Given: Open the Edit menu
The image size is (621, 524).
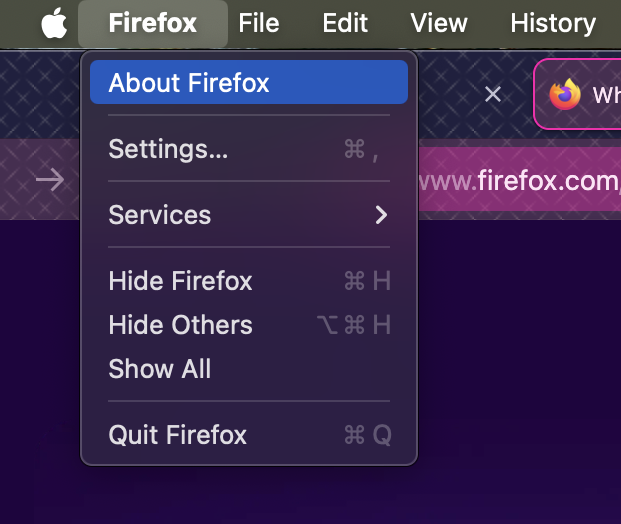Looking at the screenshot, I should pyautogui.click(x=345, y=23).
